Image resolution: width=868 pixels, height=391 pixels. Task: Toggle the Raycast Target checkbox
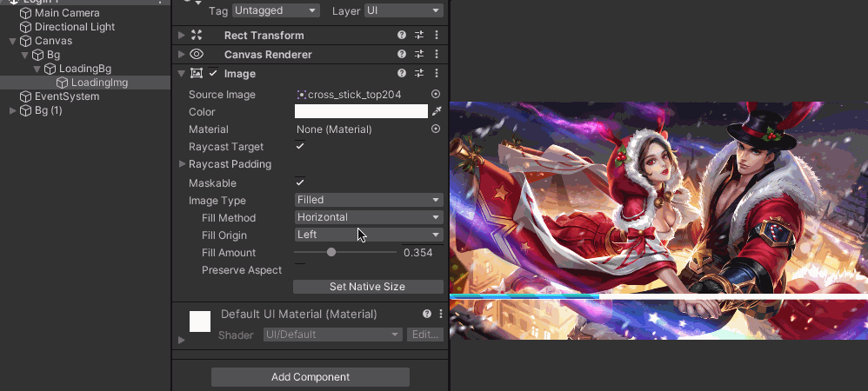point(300,146)
